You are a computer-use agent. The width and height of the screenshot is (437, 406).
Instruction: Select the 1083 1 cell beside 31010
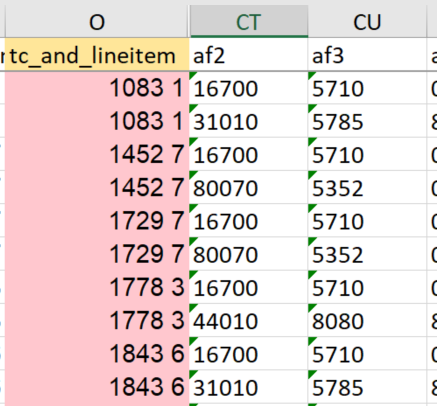point(97,121)
